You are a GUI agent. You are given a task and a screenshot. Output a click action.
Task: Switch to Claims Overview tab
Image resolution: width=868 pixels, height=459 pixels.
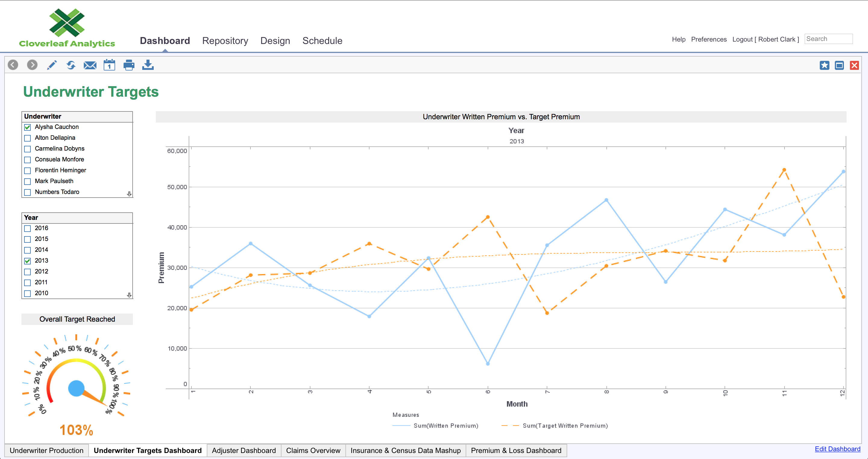tap(313, 451)
